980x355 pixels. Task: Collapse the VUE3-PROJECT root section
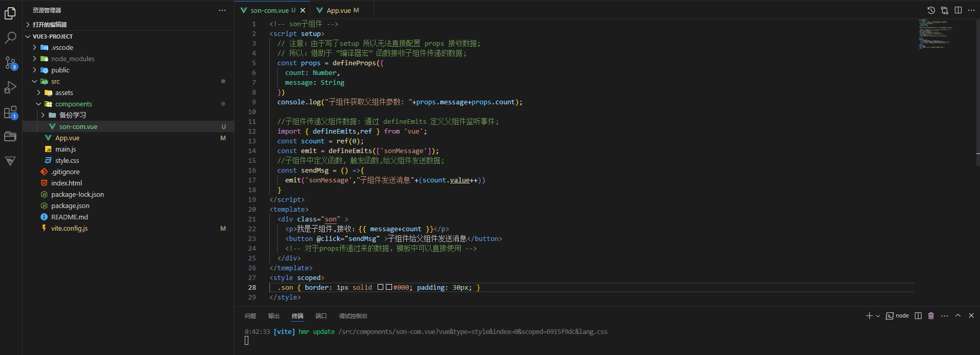(x=128, y=36)
